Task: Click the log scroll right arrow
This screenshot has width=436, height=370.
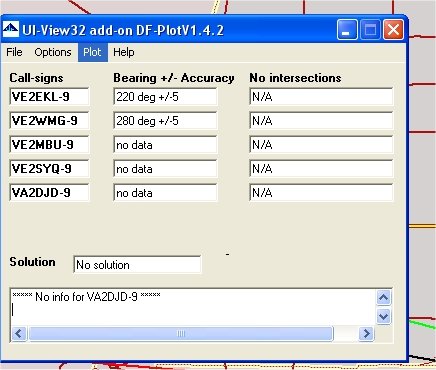Action: [x=366, y=333]
